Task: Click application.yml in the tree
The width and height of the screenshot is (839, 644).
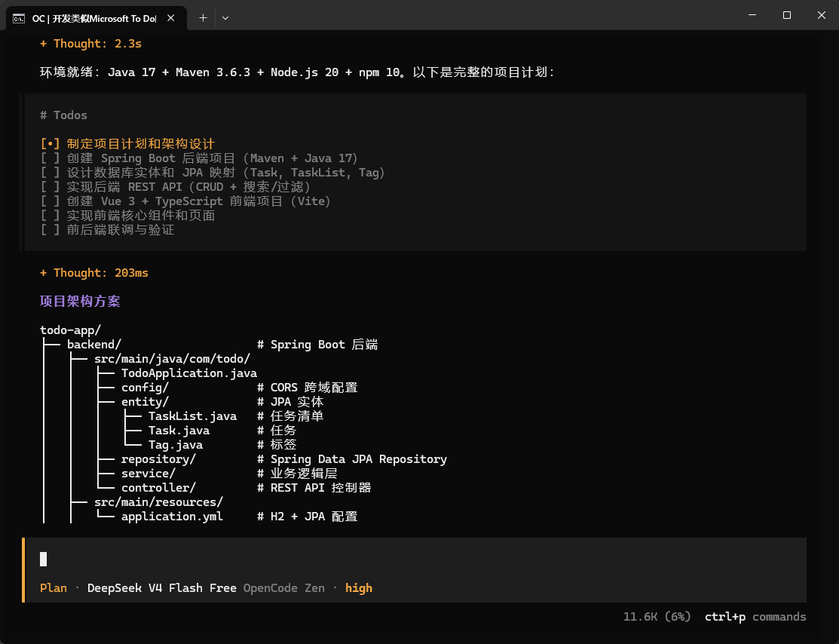Action: (x=173, y=517)
